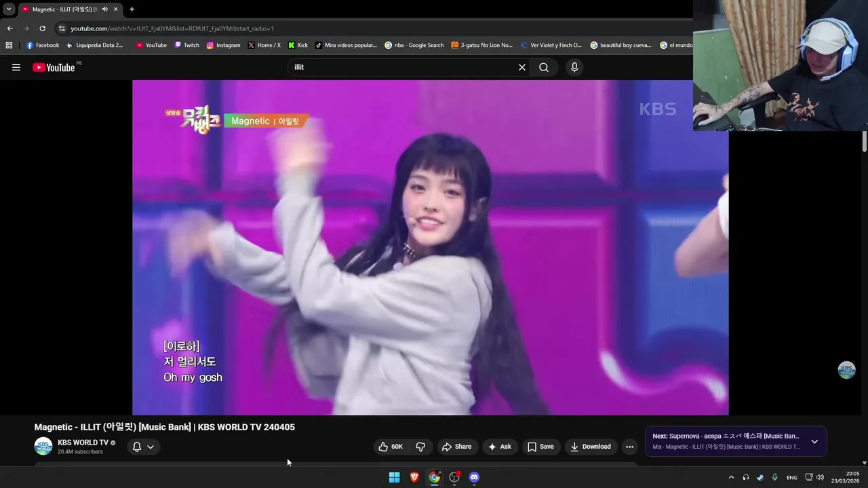The width and height of the screenshot is (868, 488).
Task: Open the 'nba - Google Search' bookmark
Action: click(414, 45)
